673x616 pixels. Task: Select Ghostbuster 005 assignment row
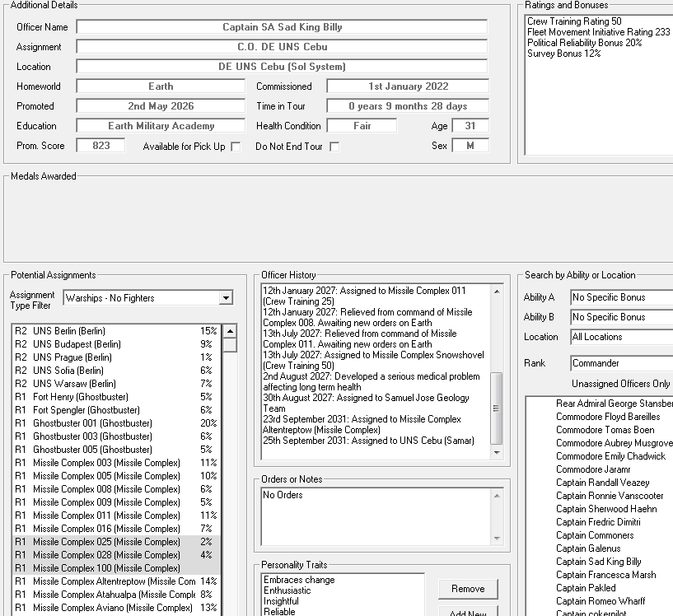point(116,450)
